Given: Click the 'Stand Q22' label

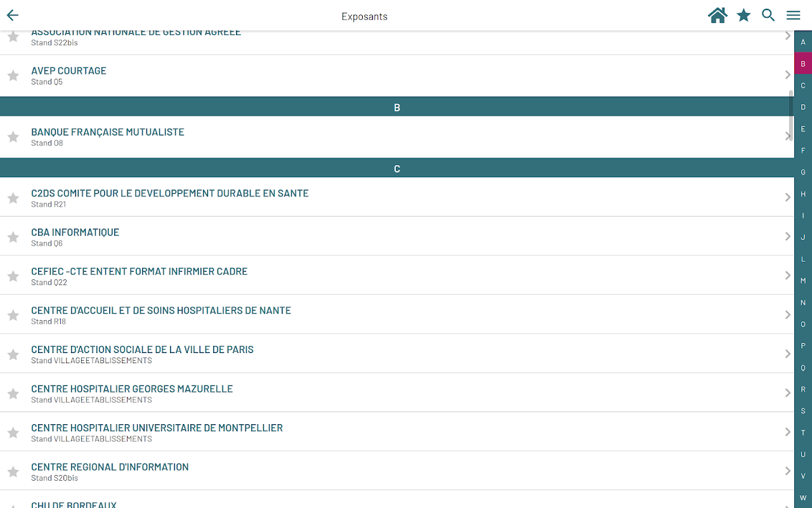Looking at the screenshot, I should (49, 283).
